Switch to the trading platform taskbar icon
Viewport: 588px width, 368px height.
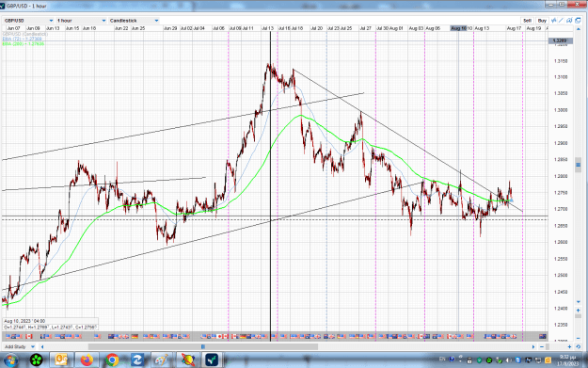[x=212, y=360]
